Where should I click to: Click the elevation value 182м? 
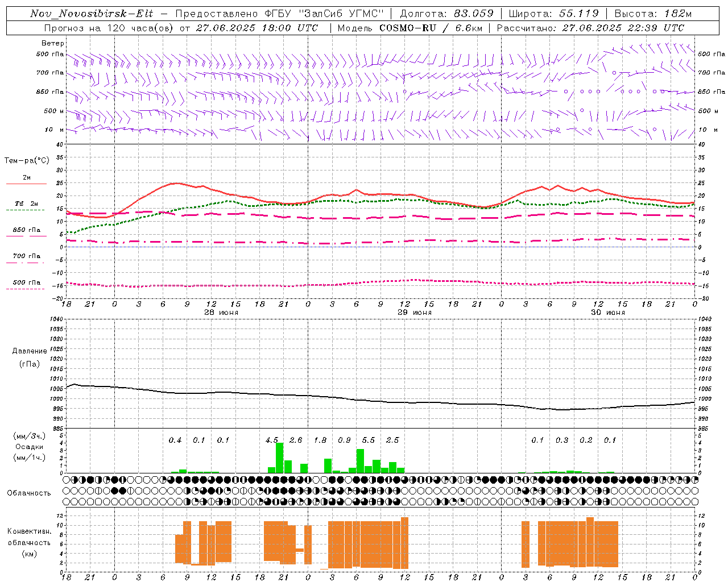pos(677,14)
